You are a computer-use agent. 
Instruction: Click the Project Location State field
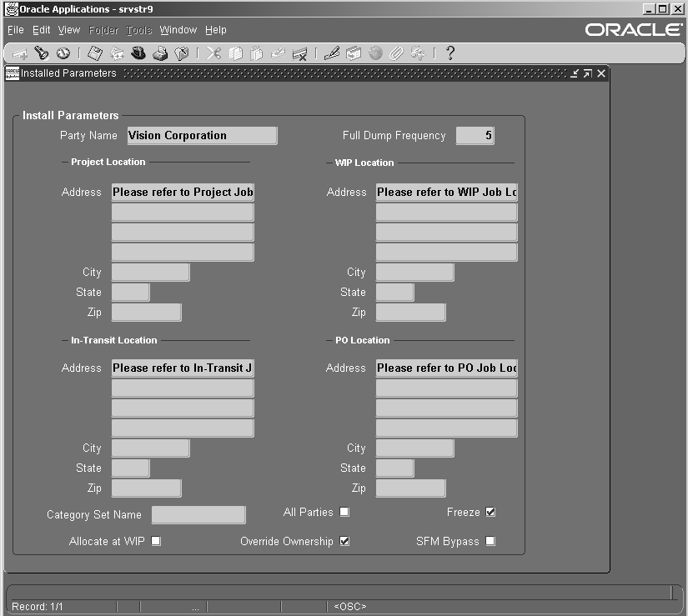pyautogui.click(x=130, y=292)
